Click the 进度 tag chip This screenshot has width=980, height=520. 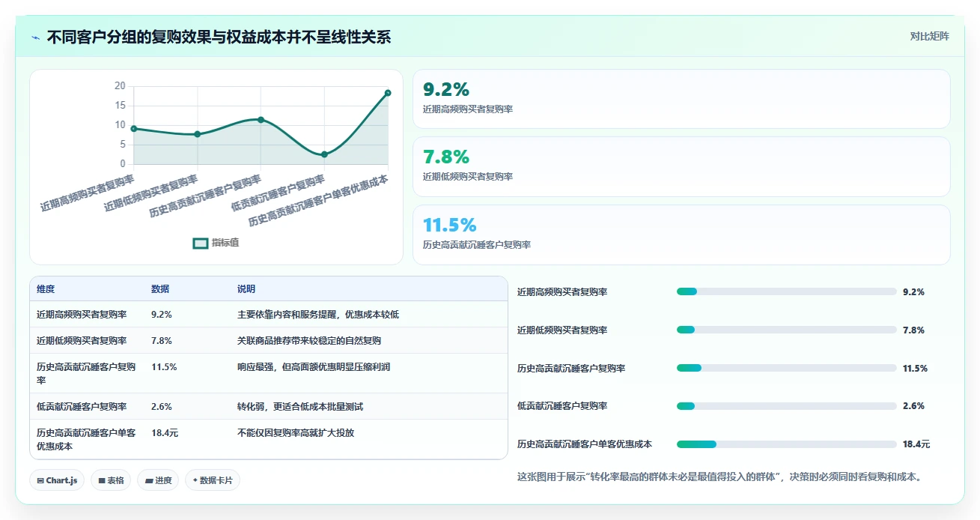click(158, 480)
